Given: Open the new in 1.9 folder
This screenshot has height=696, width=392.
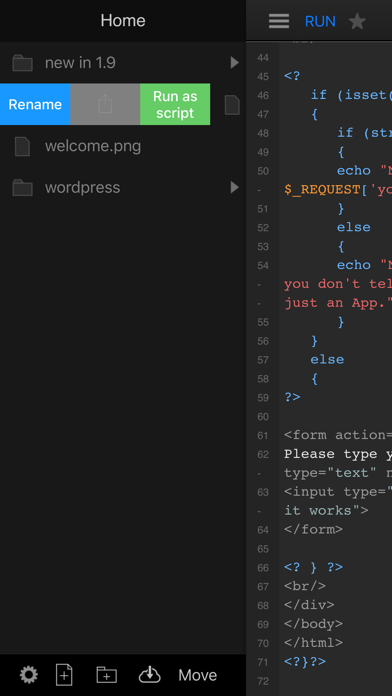Looking at the screenshot, I should pyautogui.click(x=123, y=63).
